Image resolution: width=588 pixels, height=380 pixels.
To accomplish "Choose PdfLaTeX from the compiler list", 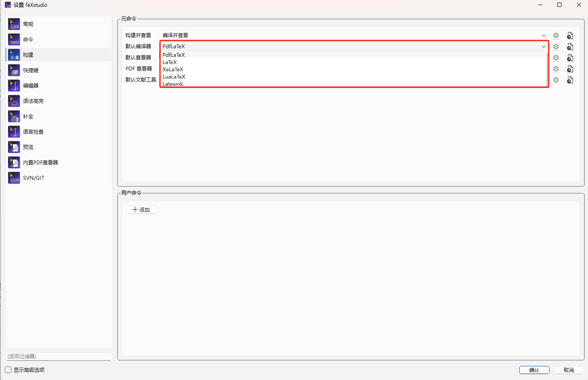I will click(354, 55).
